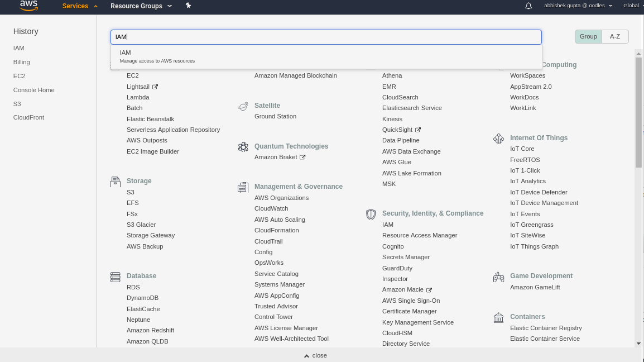The image size is (644, 362).
Task: Click external link icon beside Lightsail
Action: pos(155,87)
